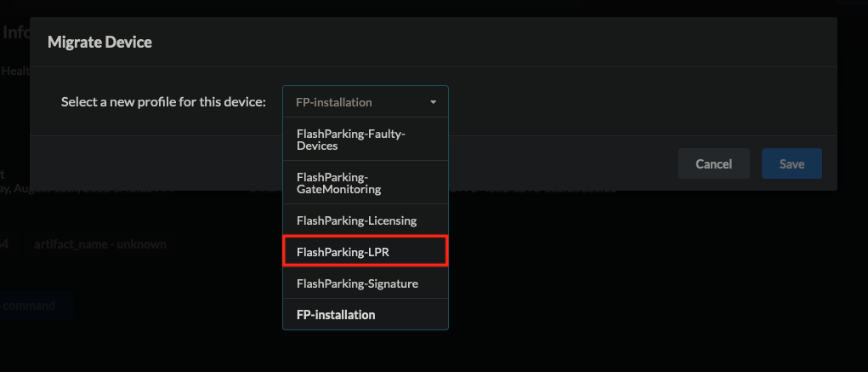Click the Migrate Device dialog title
This screenshot has width=868, height=372.
pos(99,42)
